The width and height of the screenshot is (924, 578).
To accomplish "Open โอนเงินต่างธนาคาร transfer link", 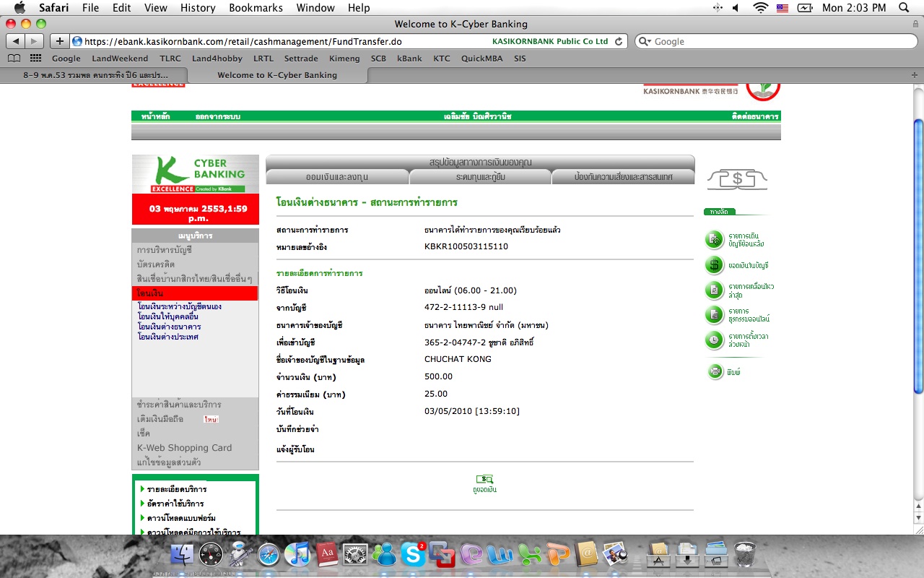I will click(170, 327).
